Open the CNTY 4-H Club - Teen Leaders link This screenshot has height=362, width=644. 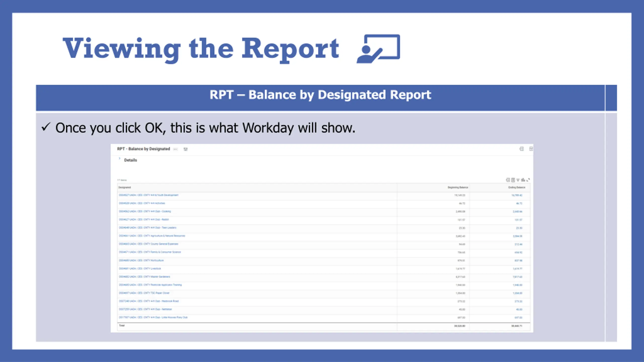tap(148, 228)
